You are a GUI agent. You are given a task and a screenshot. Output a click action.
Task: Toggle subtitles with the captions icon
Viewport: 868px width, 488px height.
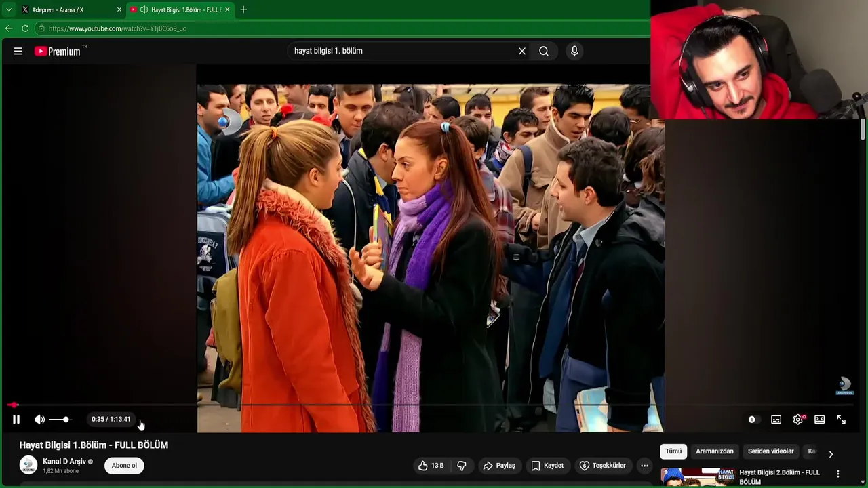[776, 420]
